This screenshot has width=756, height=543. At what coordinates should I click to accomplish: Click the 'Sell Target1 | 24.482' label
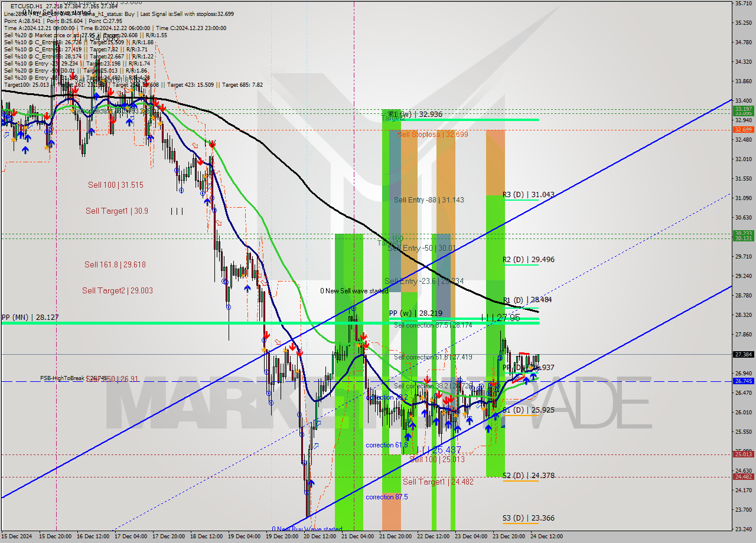(x=438, y=482)
